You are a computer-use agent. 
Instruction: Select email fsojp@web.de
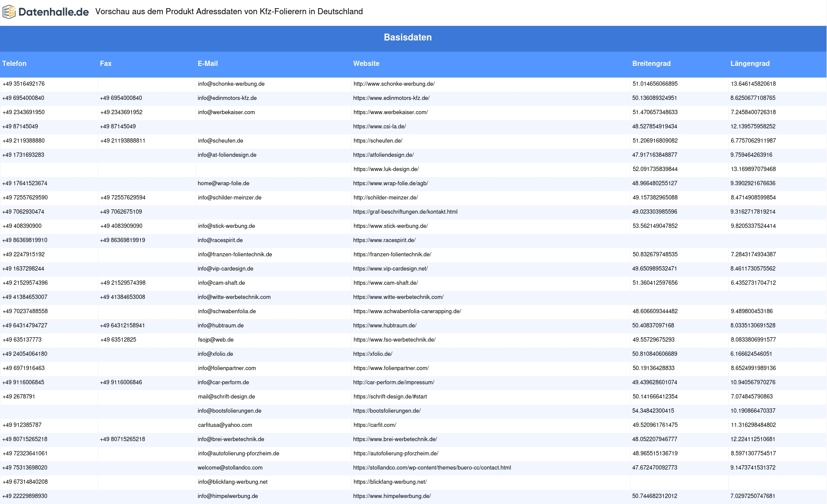[216, 340]
